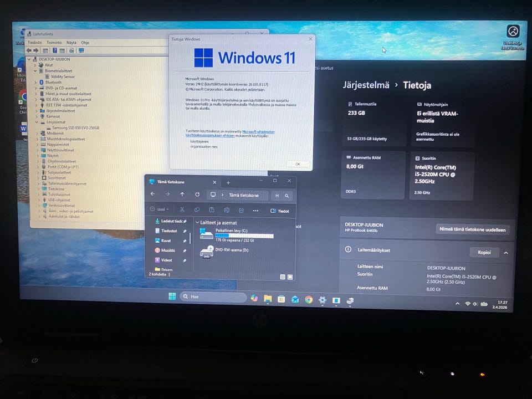Open File Explorer from the taskbar

268,299
